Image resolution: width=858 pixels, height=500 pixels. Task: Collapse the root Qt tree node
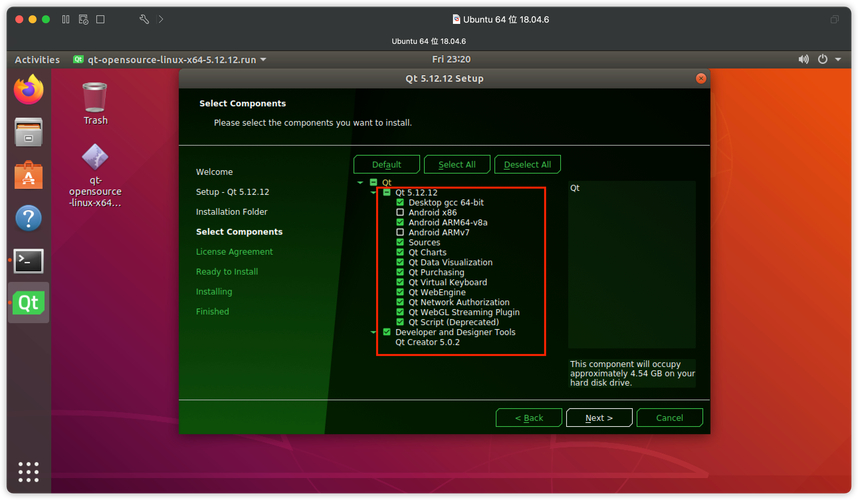[361, 182]
